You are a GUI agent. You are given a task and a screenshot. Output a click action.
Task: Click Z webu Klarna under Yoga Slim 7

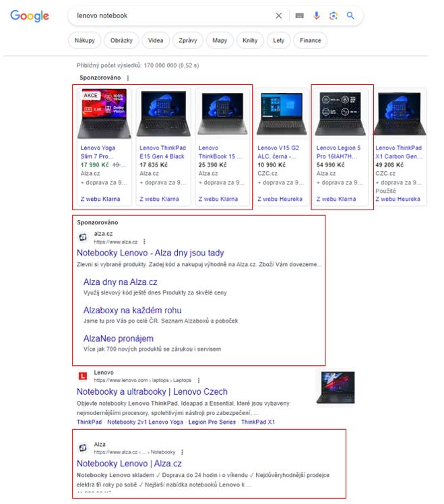coord(100,199)
